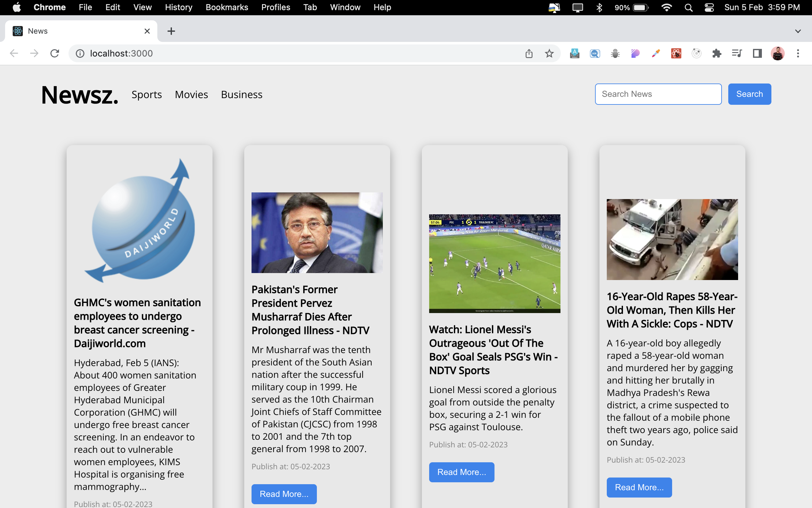Click the blue Search button
Viewport: 812px width, 508px height.
point(749,94)
